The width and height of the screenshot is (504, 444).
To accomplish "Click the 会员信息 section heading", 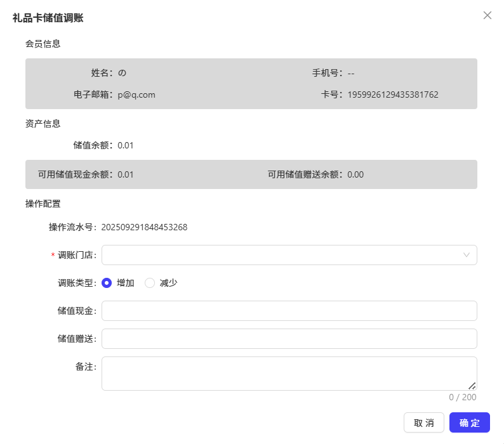I will [x=43, y=44].
